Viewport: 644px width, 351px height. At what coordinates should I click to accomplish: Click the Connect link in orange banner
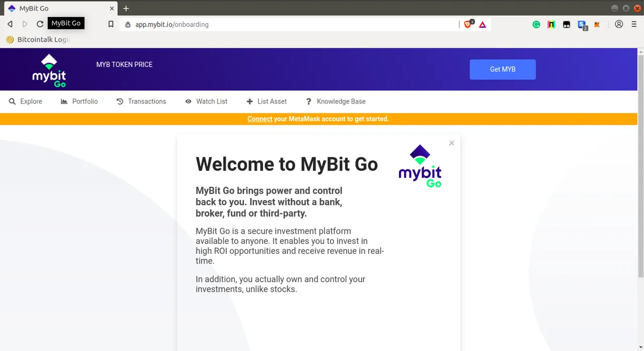[x=260, y=119]
